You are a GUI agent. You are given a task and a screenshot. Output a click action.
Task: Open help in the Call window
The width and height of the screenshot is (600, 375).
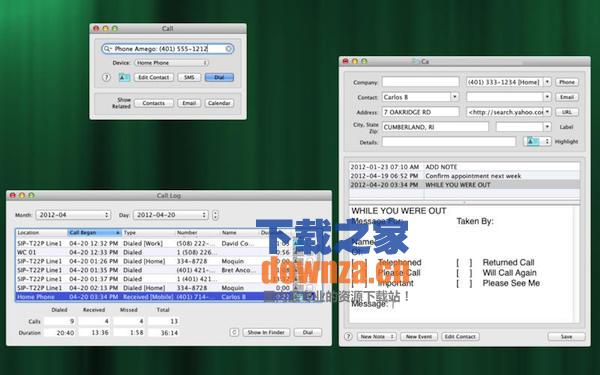pyautogui.click(x=106, y=77)
